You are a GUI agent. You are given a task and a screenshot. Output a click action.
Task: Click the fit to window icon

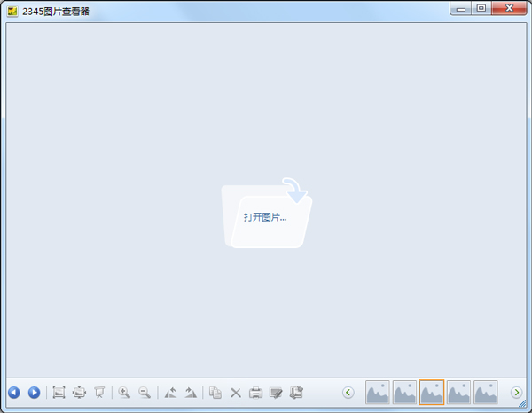(80, 392)
